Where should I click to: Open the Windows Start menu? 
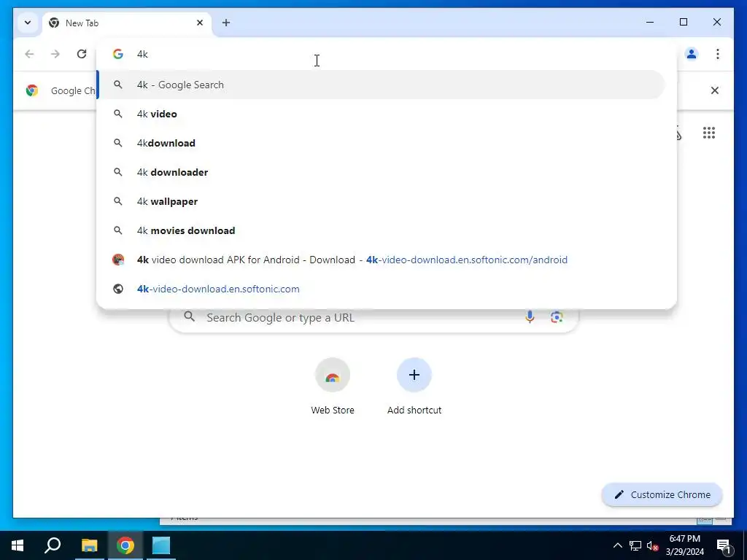(x=18, y=545)
